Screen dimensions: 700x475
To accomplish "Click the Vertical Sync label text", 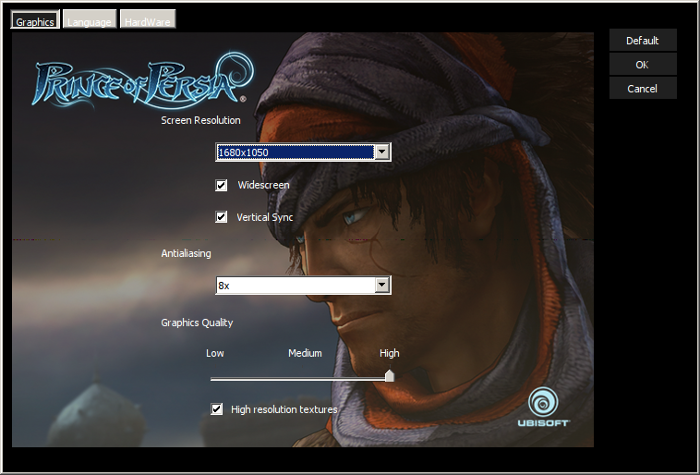I will [265, 217].
